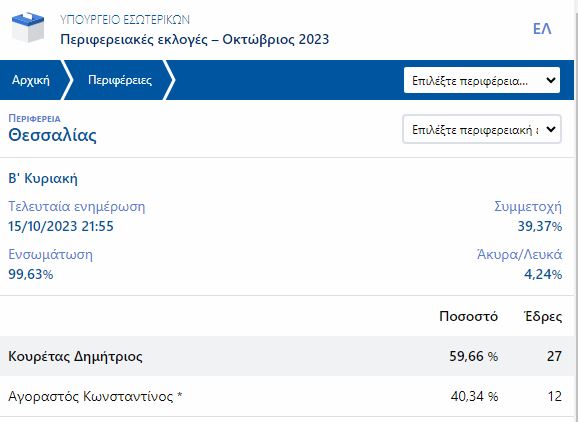This screenshot has width=578, height=422.
Task: Click the Θεσσαλίας region heading
Action: (x=52, y=135)
